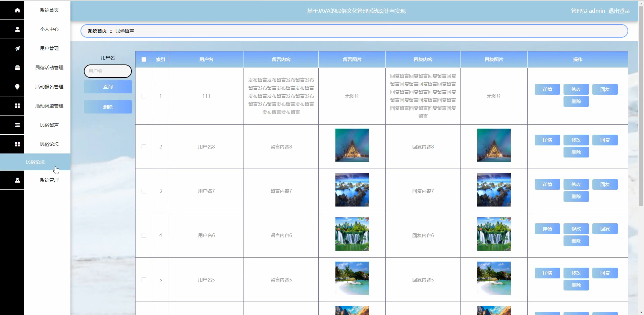Image resolution: width=644 pixels, height=315 pixels.
Task: Click 删除 in row of user 111
Action: 576,101
